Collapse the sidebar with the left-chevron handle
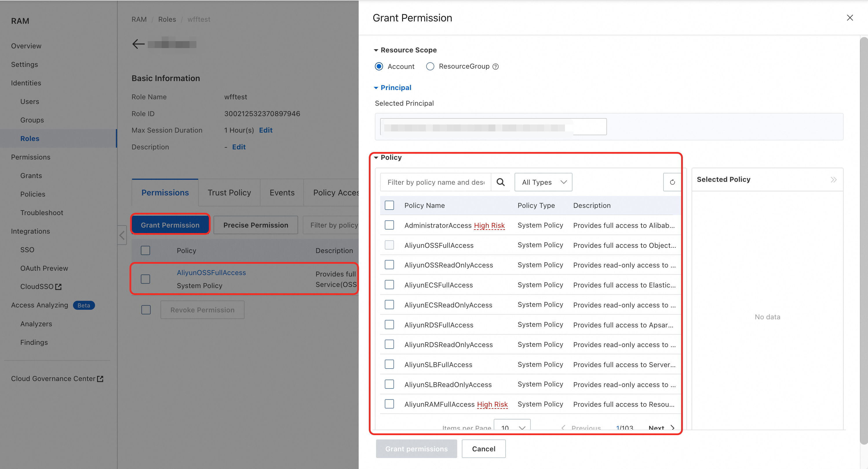The height and width of the screenshot is (469, 868). [x=122, y=235]
